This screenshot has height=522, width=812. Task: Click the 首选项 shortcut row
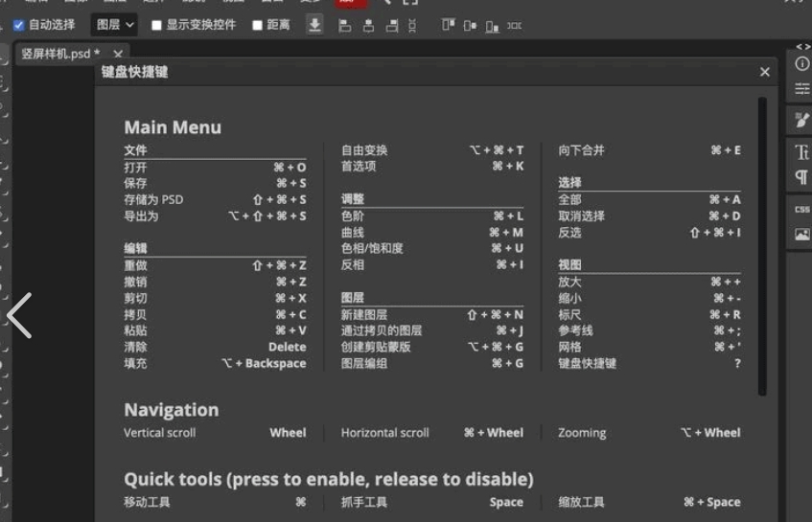point(432,166)
